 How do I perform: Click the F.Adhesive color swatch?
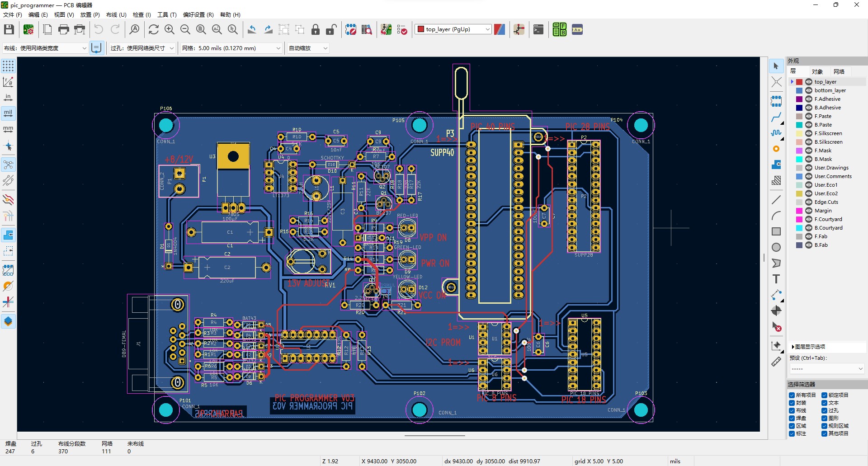[799, 99]
